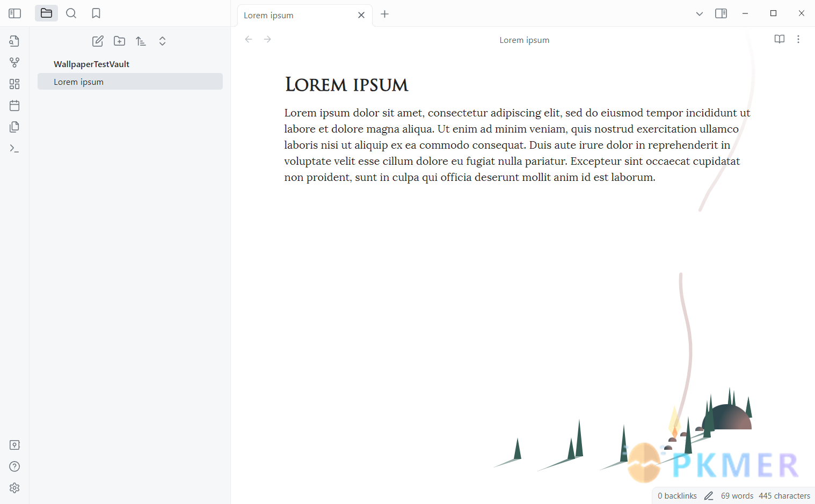Open the file explorer tab
The width and height of the screenshot is (815, 504).
(46, 13)
